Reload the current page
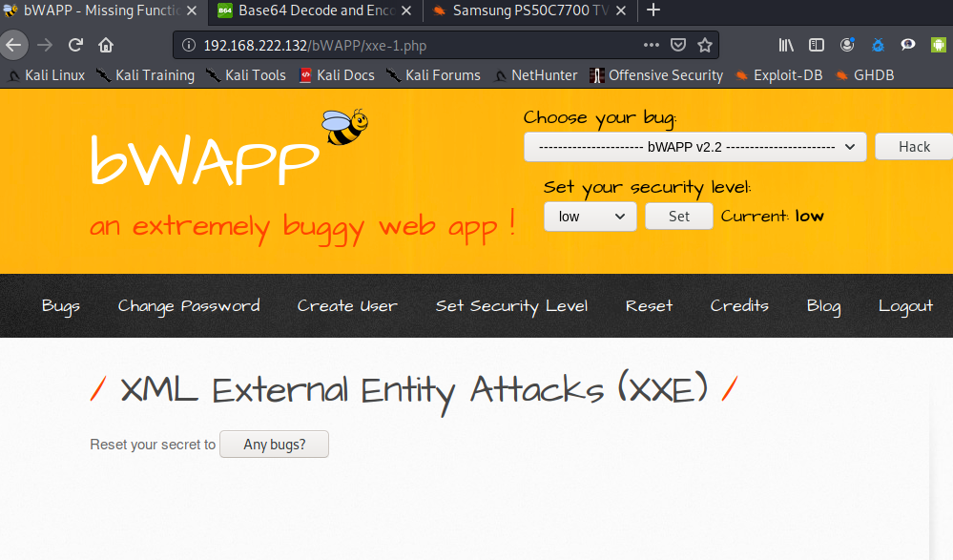Viewport: 953px width, 560px height. click(x=75, y=45)
